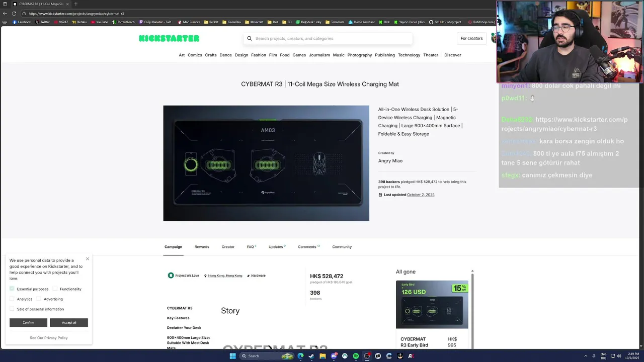Open the Home Assistant bookmark

362,22
